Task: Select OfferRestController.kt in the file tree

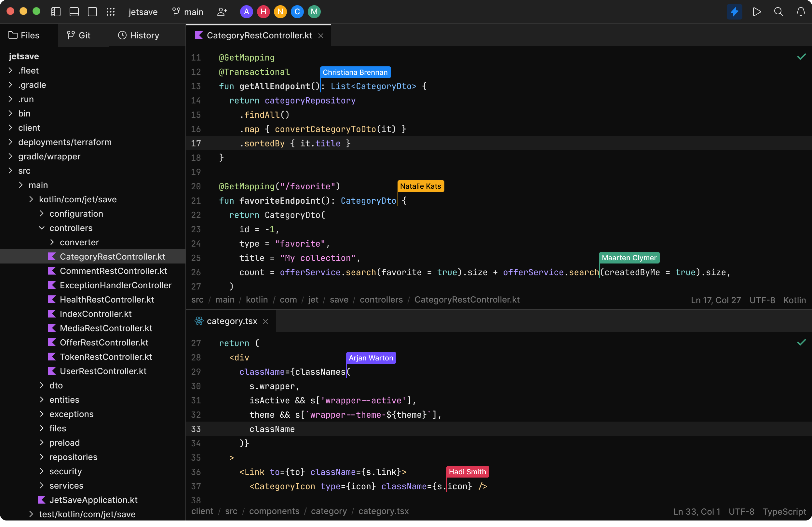Action: coord(104,342)
